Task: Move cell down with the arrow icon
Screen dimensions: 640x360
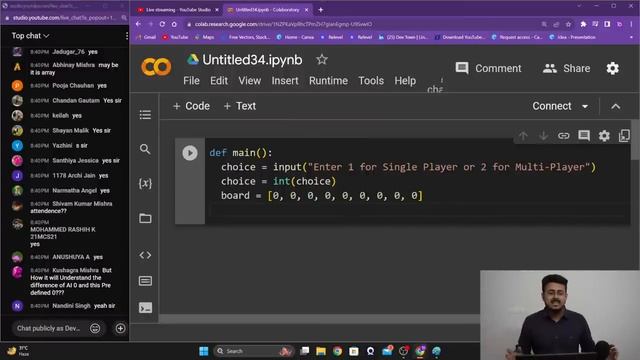Action: 543,136
